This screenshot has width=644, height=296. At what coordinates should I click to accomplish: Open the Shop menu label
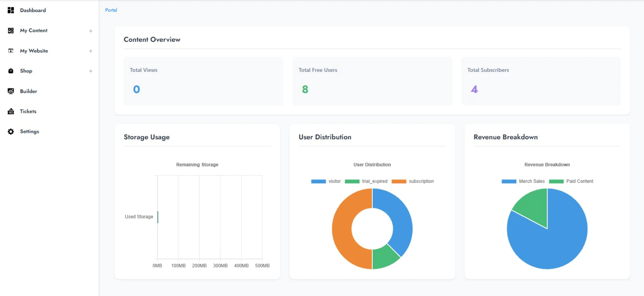[26, 71]
